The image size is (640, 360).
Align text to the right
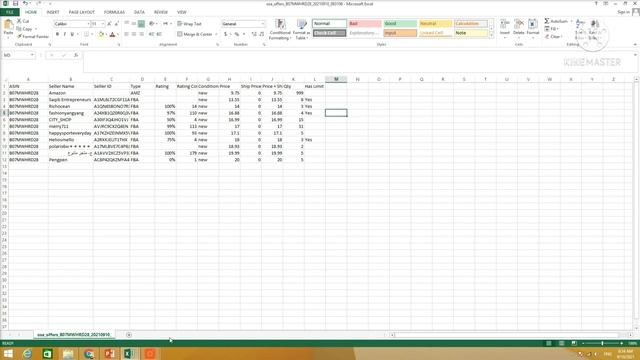pos(141,34)
